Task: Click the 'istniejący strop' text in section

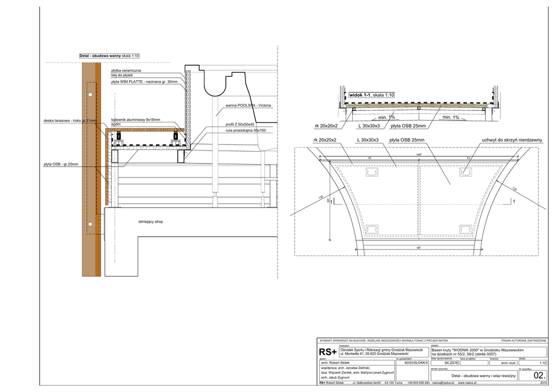Action: click(x=151, y=222)
